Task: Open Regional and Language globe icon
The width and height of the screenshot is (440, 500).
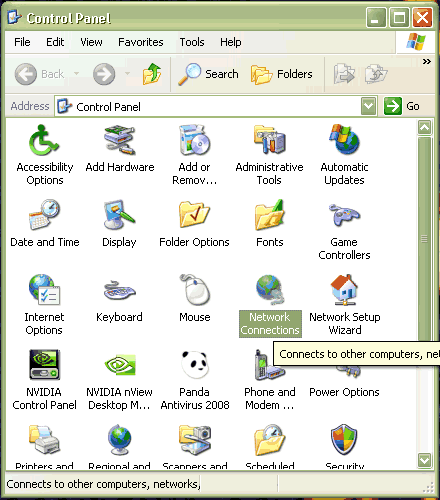Action: click(119, 440)
